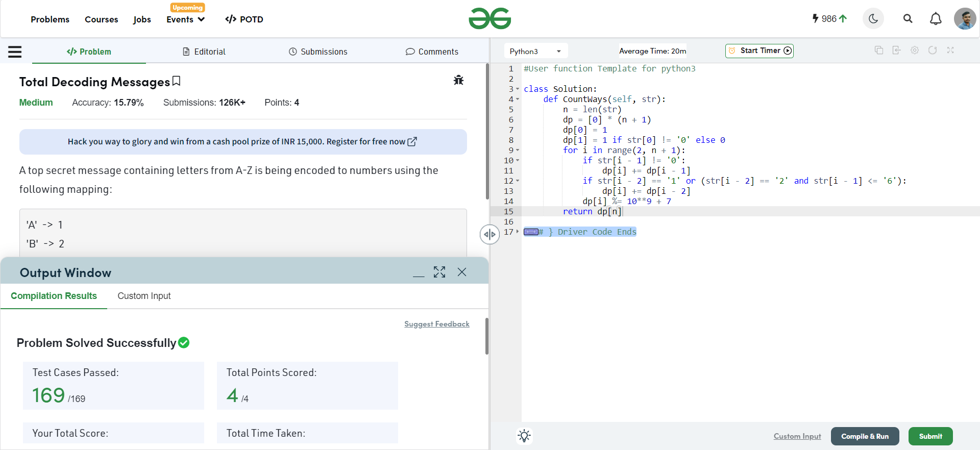Image resolution: width=980 pixels, height=450 pixels.
Task: Open the hamburger sidebar menu
Action: click(x=15, y=52)
